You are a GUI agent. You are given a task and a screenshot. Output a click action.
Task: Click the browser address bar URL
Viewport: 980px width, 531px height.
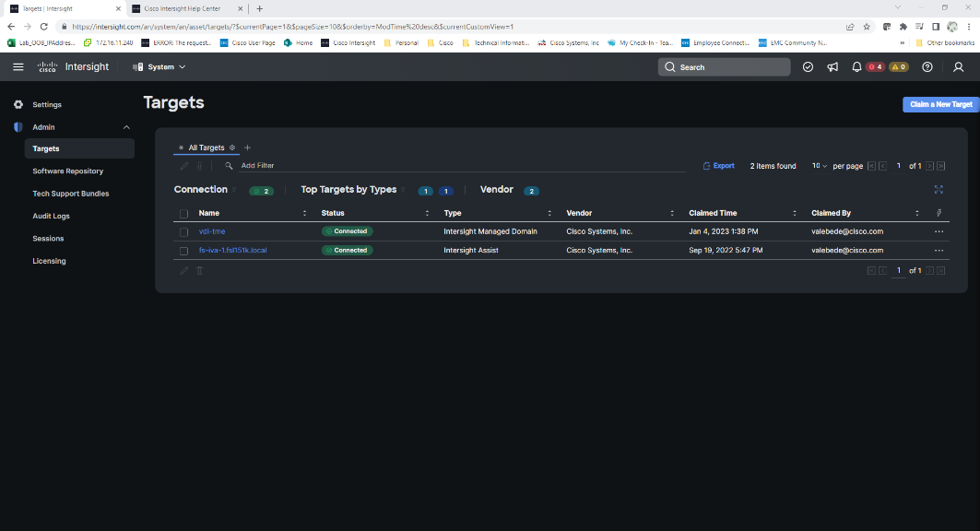point(292,27)
